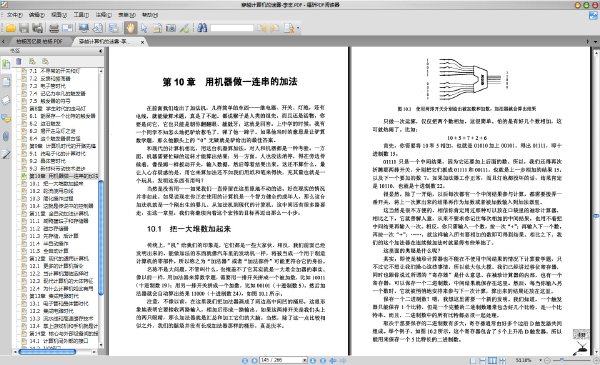Select bookmark 13.1 in the outline

click(59, 304)
